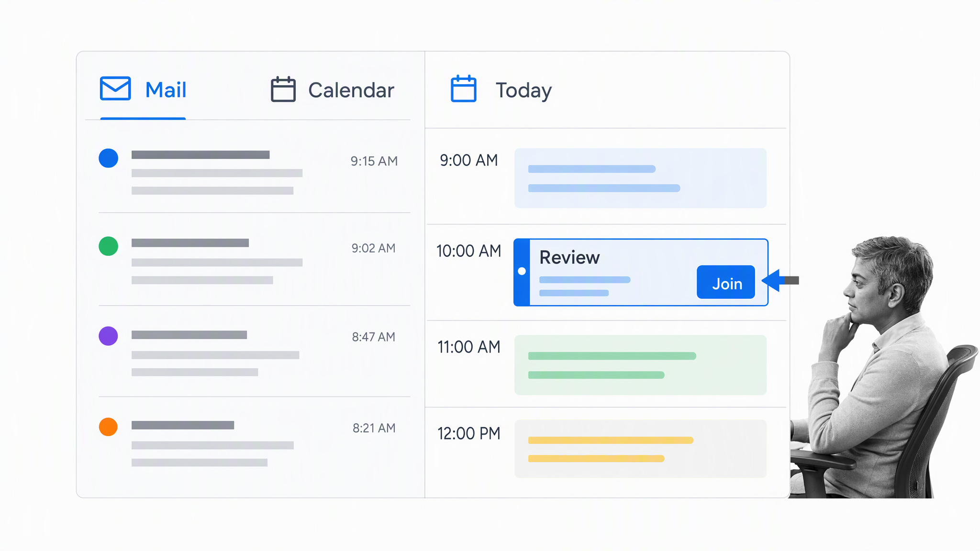Open the 11:00 AM green event card
The height and width of the screenshot is (551, 980).
pos(640,365)
